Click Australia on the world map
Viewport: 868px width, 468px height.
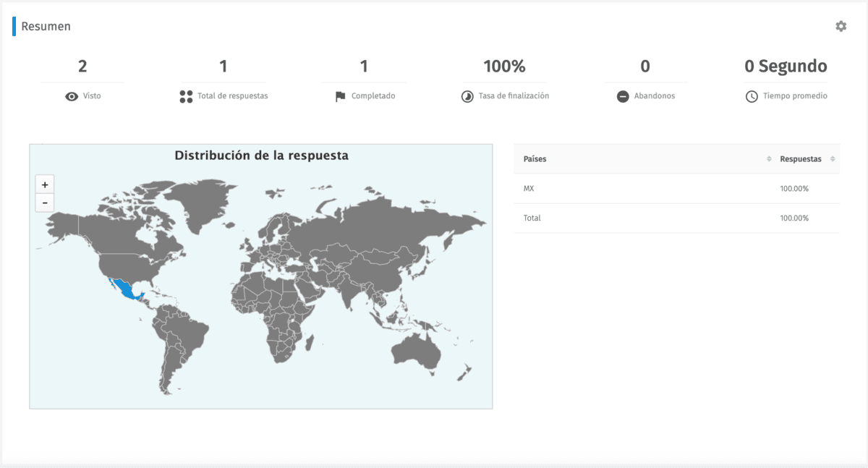click(x=417, y=352)
